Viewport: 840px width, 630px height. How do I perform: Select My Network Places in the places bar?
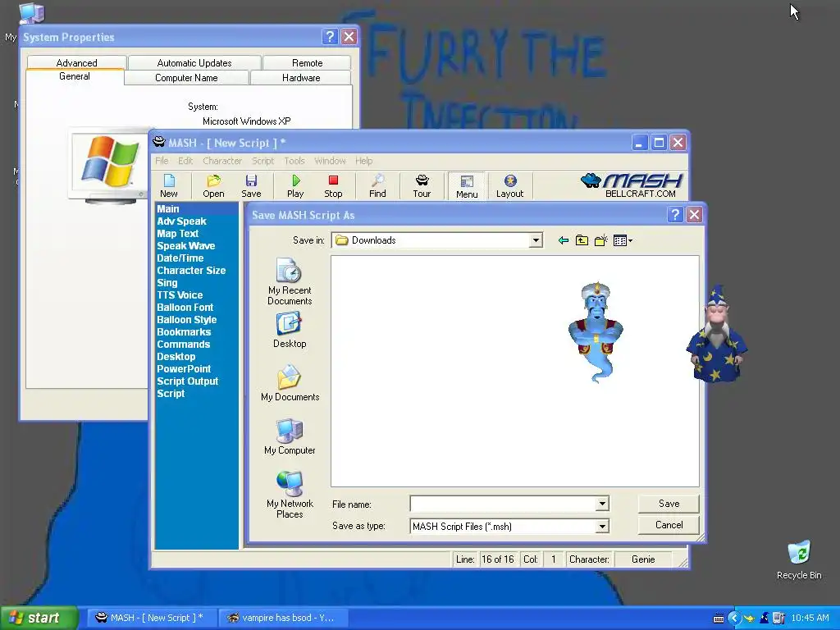point(290,495)
